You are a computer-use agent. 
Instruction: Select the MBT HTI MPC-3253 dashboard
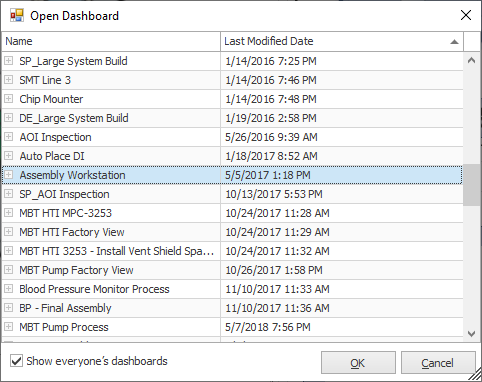coord(65,213)
